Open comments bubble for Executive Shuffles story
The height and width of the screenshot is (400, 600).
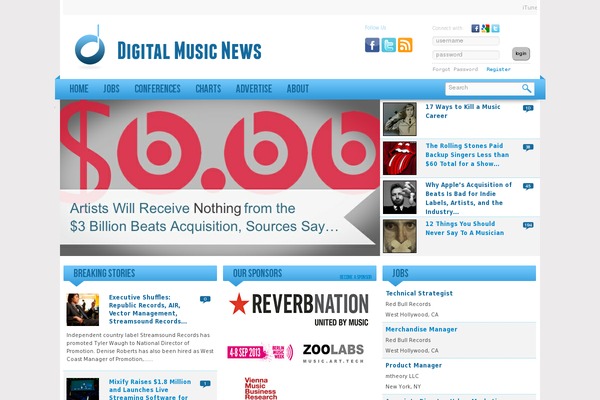[205, 299]
